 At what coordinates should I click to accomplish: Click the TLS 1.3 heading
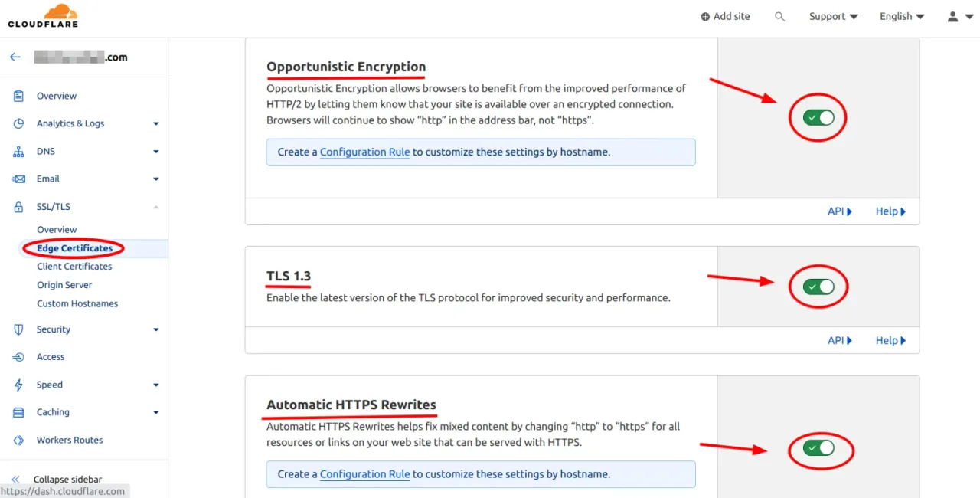pos(289,276)
